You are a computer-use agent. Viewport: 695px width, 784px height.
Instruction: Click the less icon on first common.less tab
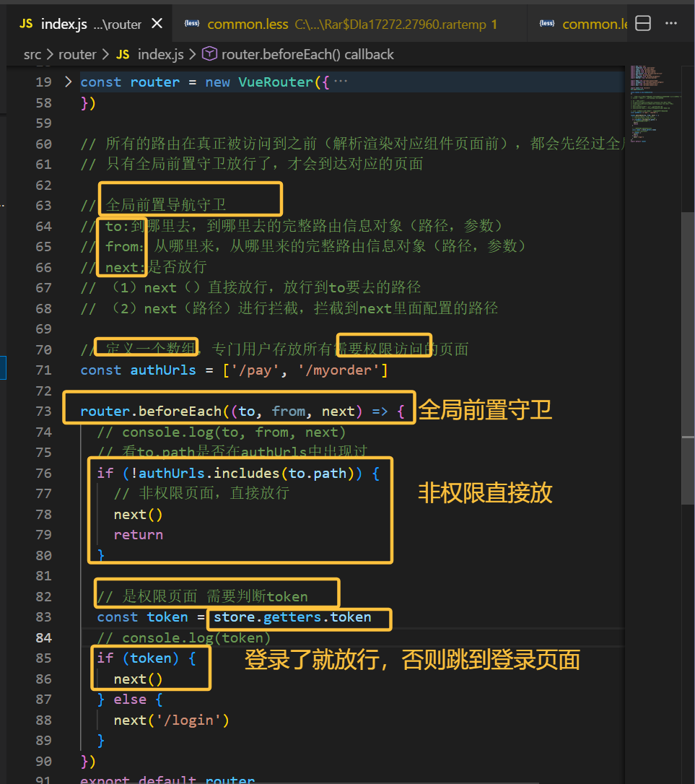(192, 24)
